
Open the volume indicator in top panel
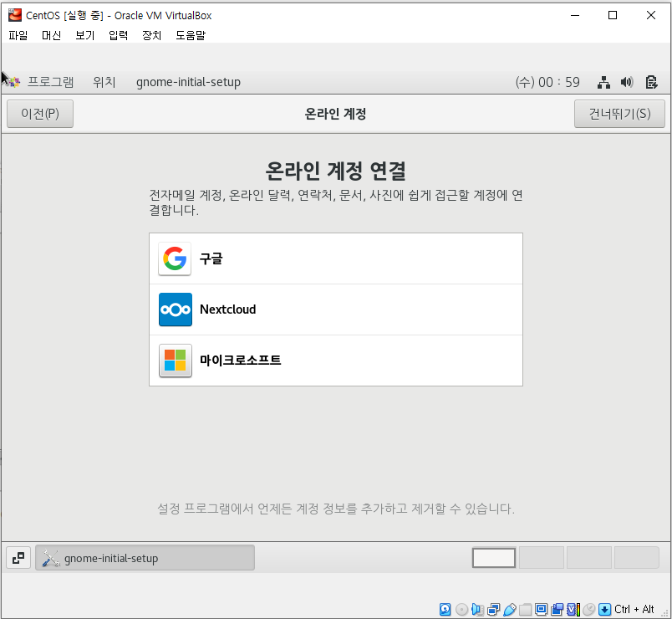pyautogui.click(x=627, y=82)
